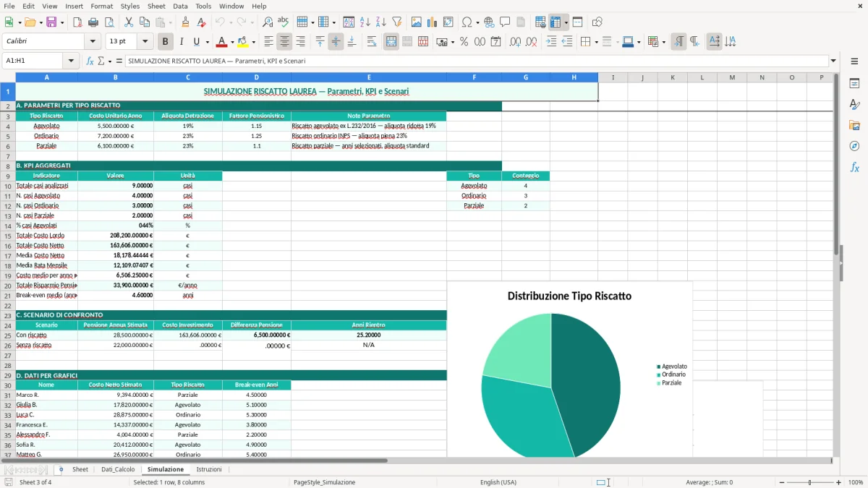
Task: Click the AutoFilter funnel icon
Action: point(397,22)
